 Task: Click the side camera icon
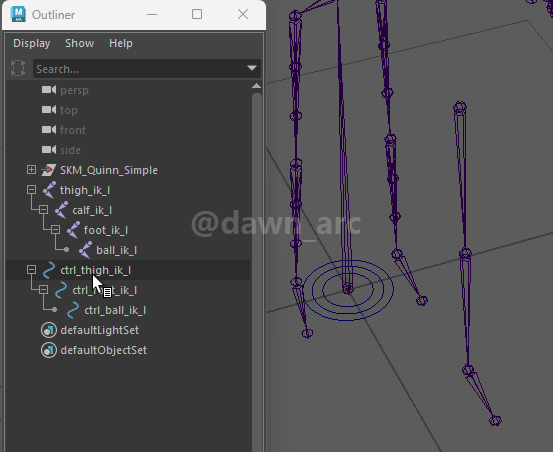pyautogui.click(x=49, y=150)
